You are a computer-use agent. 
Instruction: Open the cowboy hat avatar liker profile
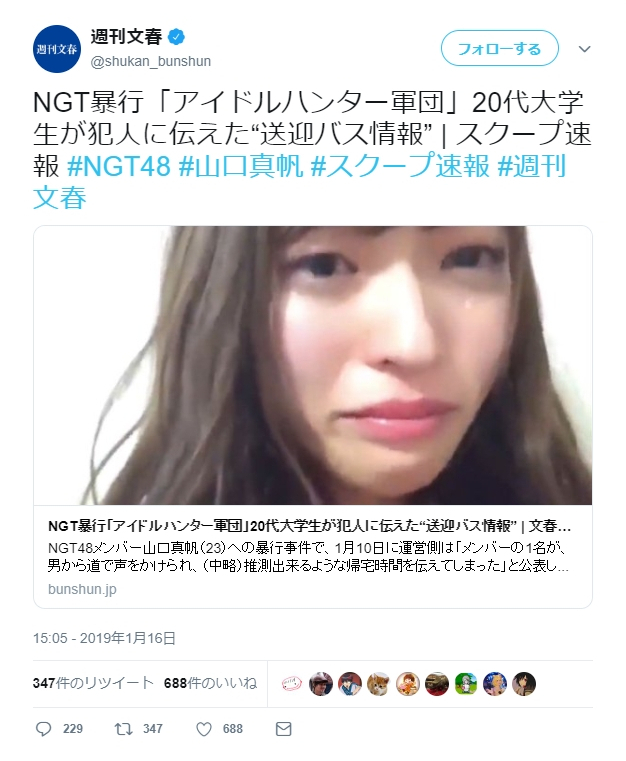coord(321,684)
